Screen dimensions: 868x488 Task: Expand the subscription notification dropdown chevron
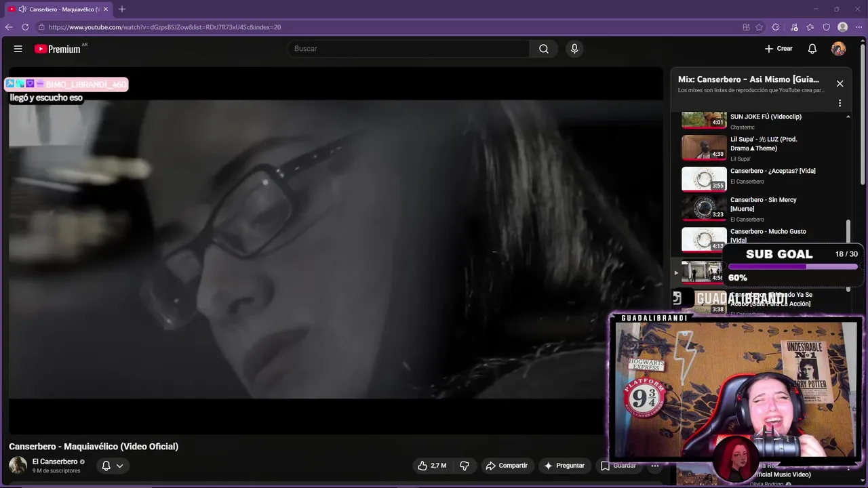point(119,466)
